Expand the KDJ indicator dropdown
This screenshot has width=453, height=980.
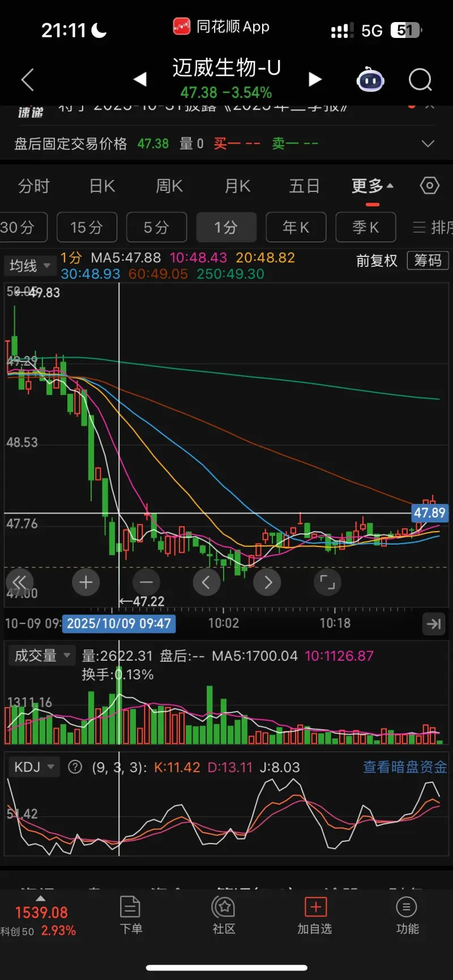click(34, 767)
